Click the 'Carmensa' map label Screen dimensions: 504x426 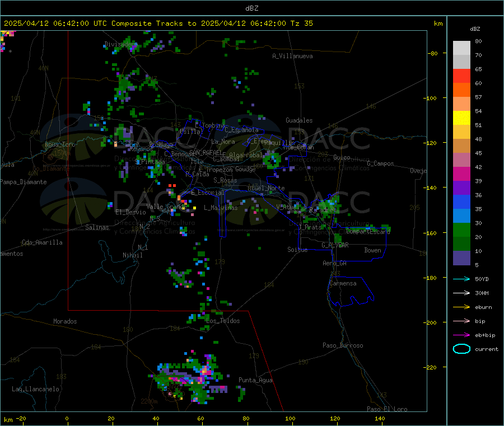point(343,283)
